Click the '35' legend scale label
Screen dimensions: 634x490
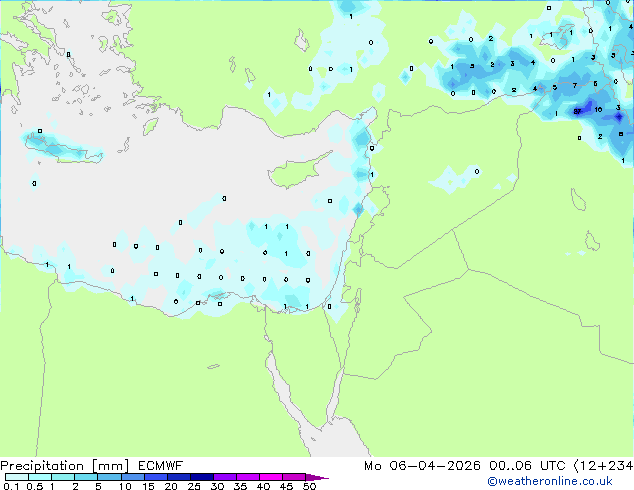click(240, 486)
